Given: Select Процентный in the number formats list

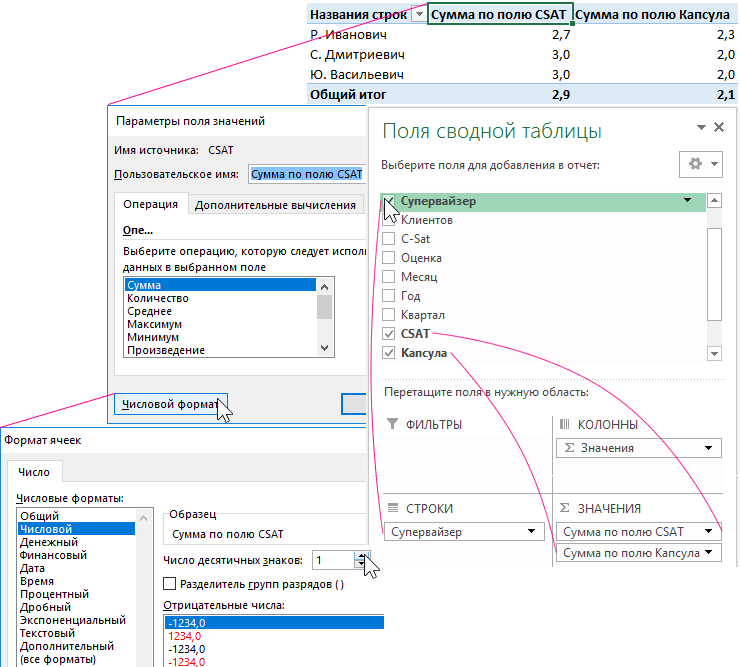Looking at the screenshot, I should coord(52,594).
